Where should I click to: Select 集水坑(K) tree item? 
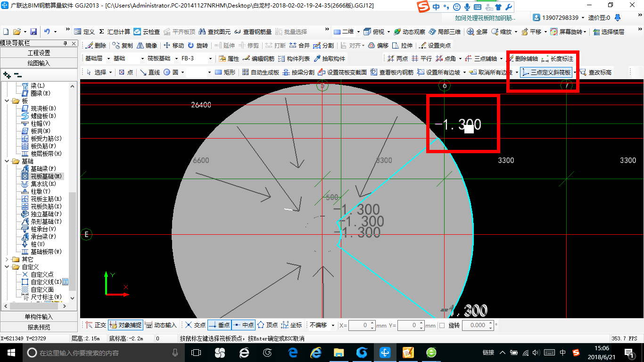click(x=43, y=184)
